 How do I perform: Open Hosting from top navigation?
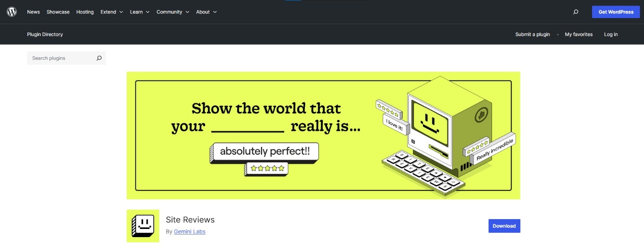coord(85,12)
